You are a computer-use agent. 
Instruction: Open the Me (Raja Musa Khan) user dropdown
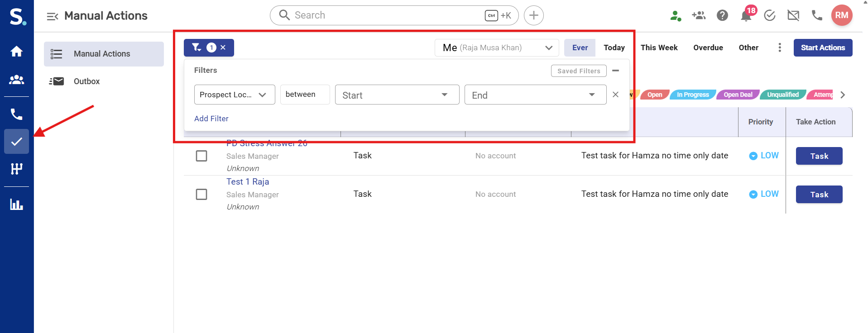click(497, 48)
